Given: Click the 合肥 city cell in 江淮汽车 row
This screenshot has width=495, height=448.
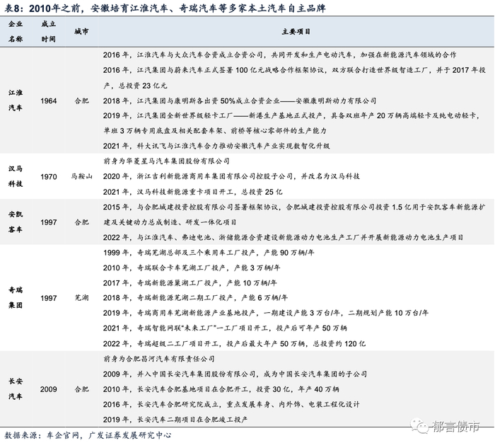Looking at the screenshot, I should tap(81, 100).
